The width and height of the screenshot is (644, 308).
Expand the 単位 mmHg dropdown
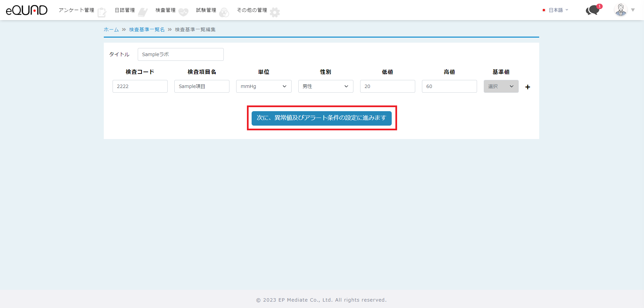pyautogui.click(x=264, y=86)
